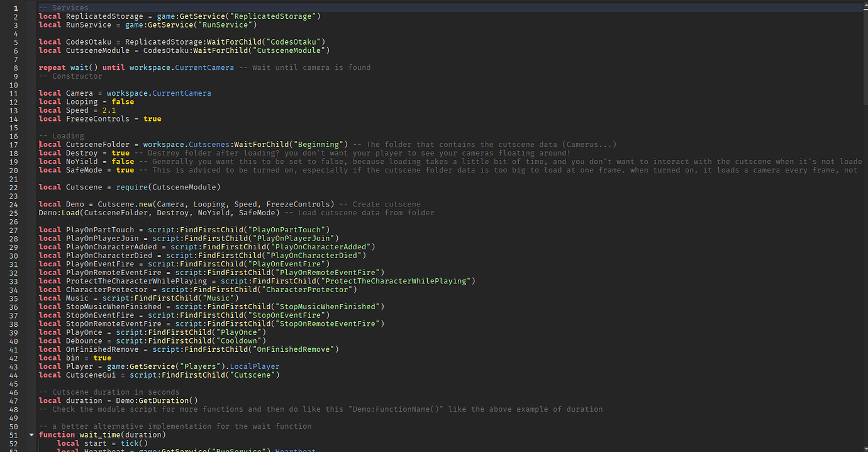Image resolution: width=868 pixels, height=452 pixels.
Task: Click the -- Services comment on line 1
Action: (x=64, y=8)
